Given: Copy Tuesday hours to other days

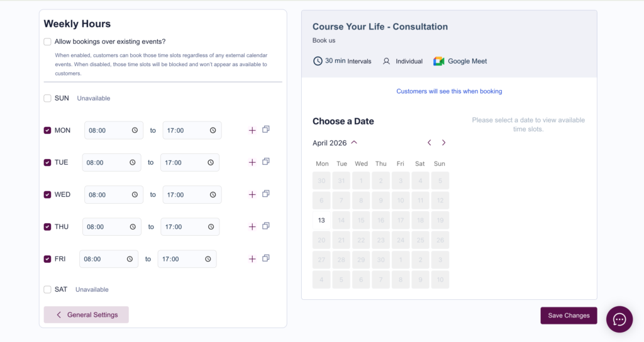Looking at the screenshot, I should (x=266, y=162).
